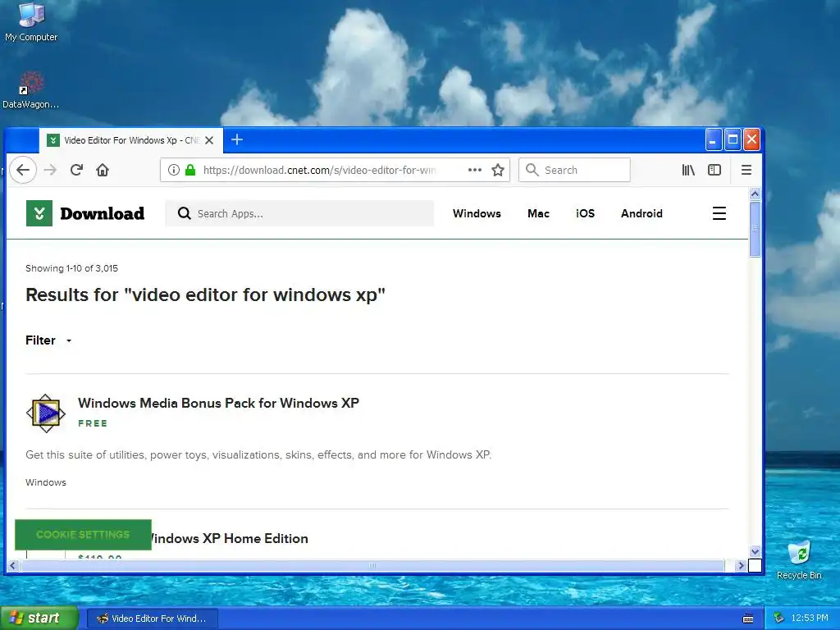Open the Windows XP Home Edition result
Viewport: 840px width, 630px height.
coord(230,538)
